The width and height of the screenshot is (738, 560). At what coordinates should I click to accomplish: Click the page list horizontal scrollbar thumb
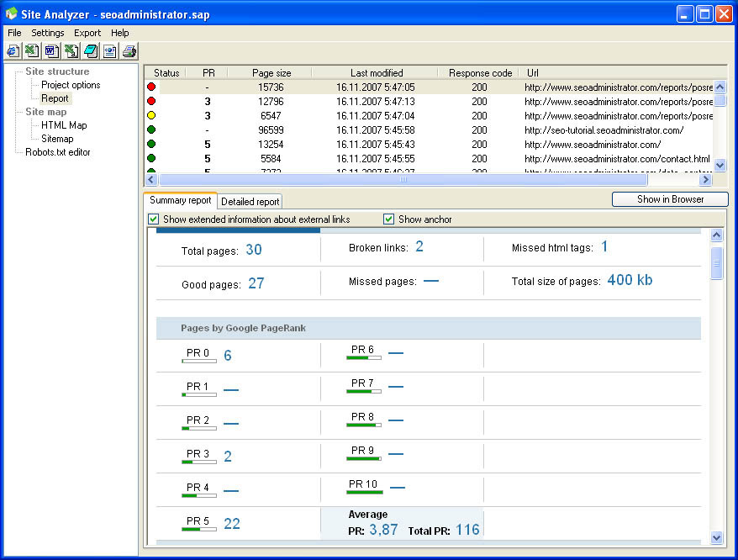coord(403,180)
